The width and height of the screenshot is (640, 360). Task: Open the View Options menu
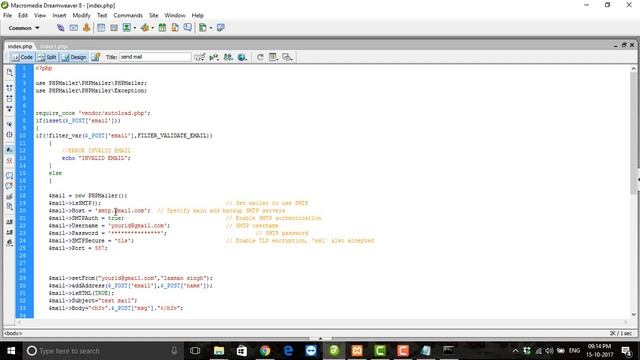(273, 57)
